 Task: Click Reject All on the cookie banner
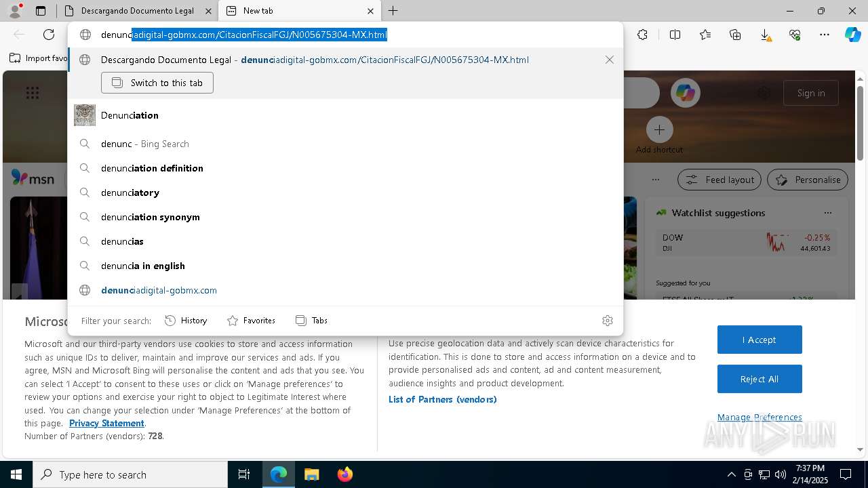[x=759, y=379]
